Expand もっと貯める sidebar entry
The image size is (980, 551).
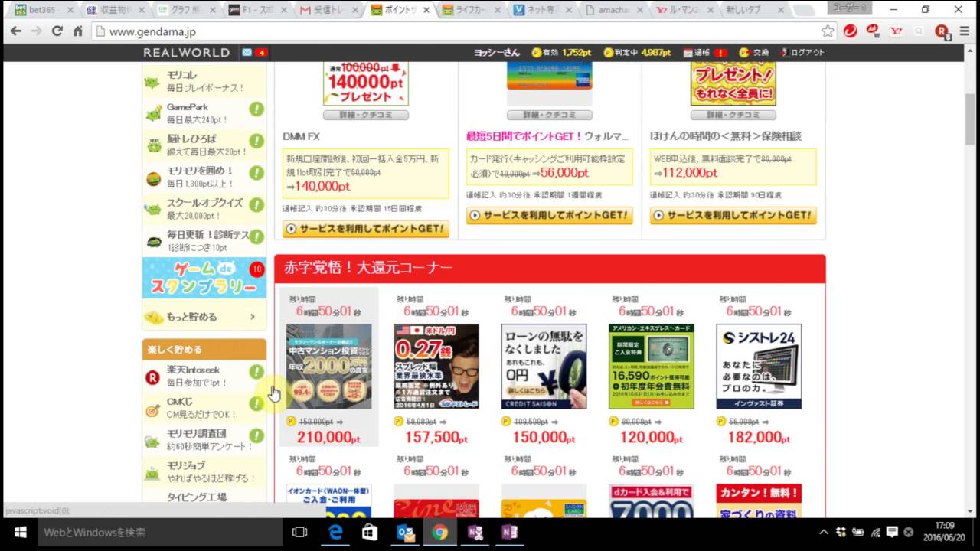click(x=204, y=316)
